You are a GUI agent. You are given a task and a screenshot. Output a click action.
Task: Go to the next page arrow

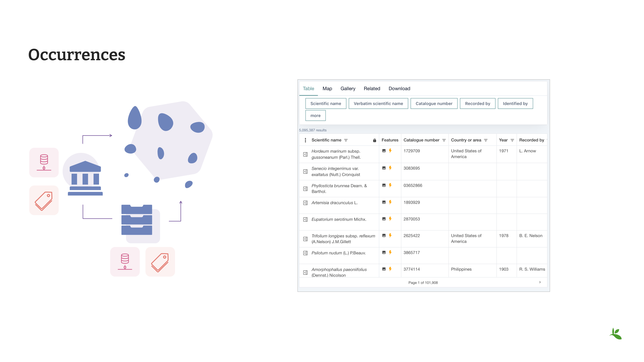540,282
